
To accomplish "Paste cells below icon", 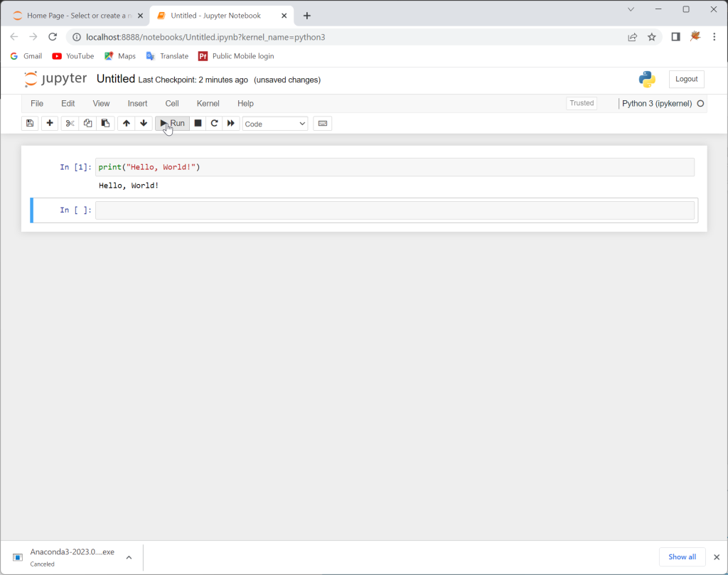I will [x=105, y=124].
